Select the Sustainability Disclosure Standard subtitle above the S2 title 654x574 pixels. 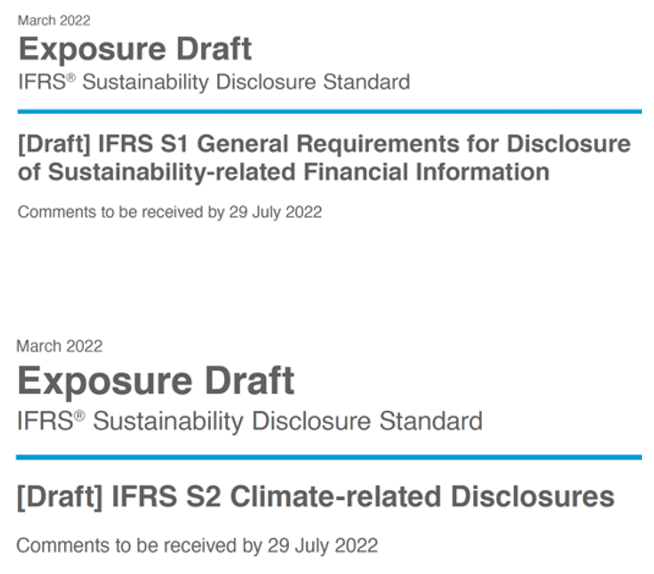click(x=249, y=420)
